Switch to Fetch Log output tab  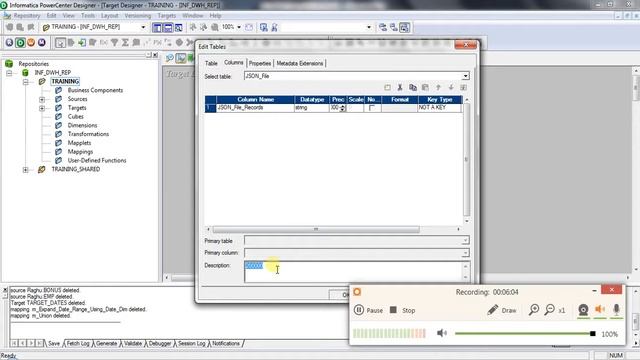(78, 343)
